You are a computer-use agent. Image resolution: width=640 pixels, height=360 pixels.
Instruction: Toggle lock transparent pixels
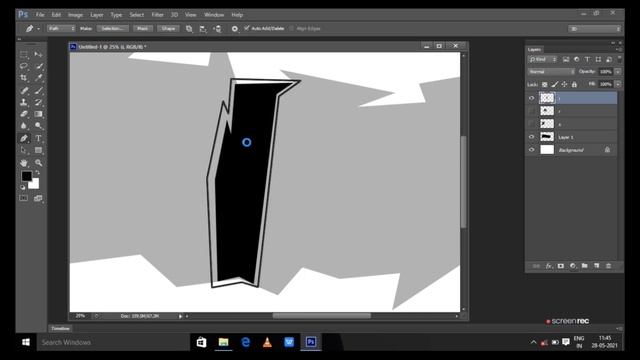[x=544, y=84]
